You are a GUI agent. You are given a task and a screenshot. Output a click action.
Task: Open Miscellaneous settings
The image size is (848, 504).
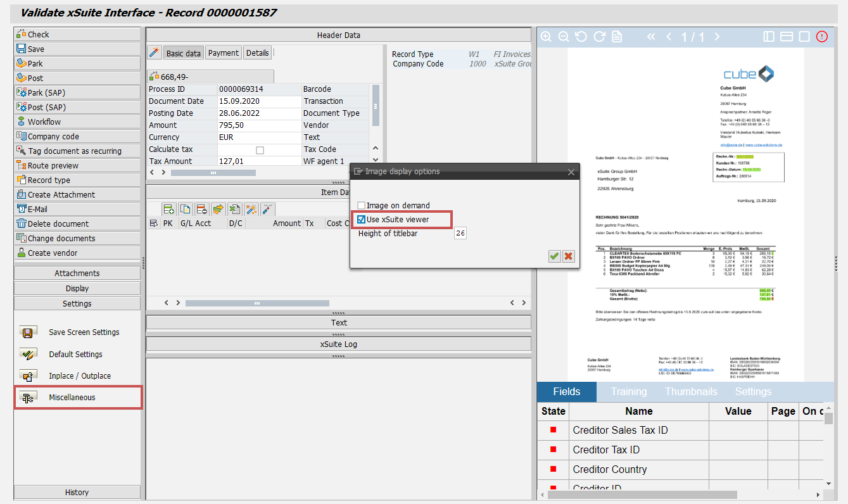(x=72, y=398)
